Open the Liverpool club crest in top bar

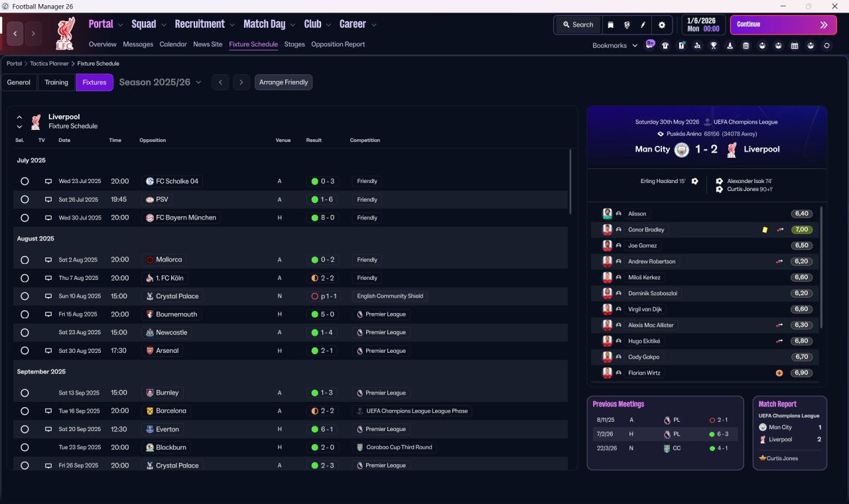click(x=65, y=33)
